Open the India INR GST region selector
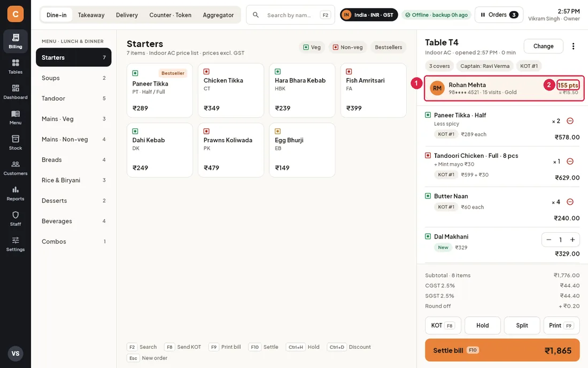The width and height of the screenshot is (588, 368). click(369, 15)
